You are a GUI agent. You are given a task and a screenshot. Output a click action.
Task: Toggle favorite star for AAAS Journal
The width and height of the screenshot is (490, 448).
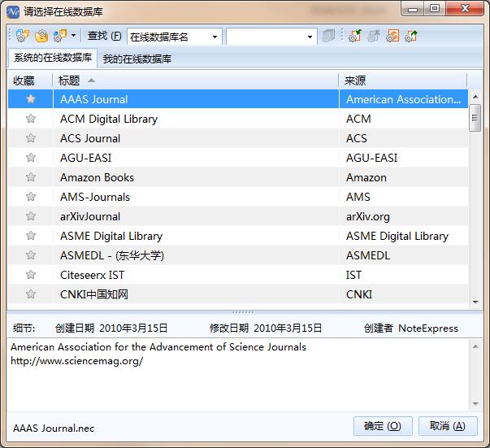point(31,99)
